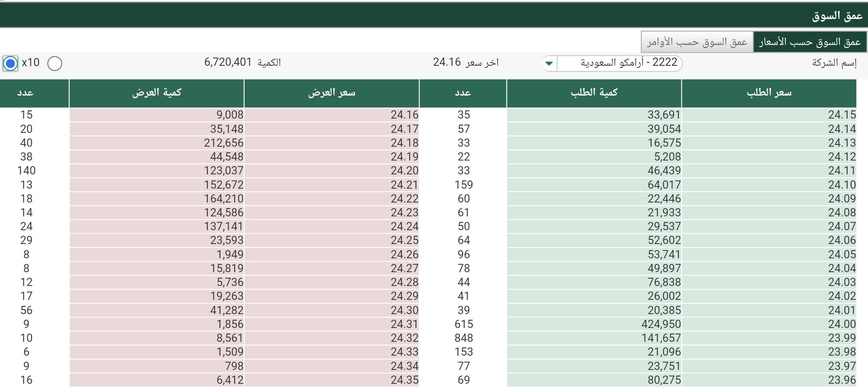
Task: Click the كمية الطلب column header
Action: pos(594,93)
